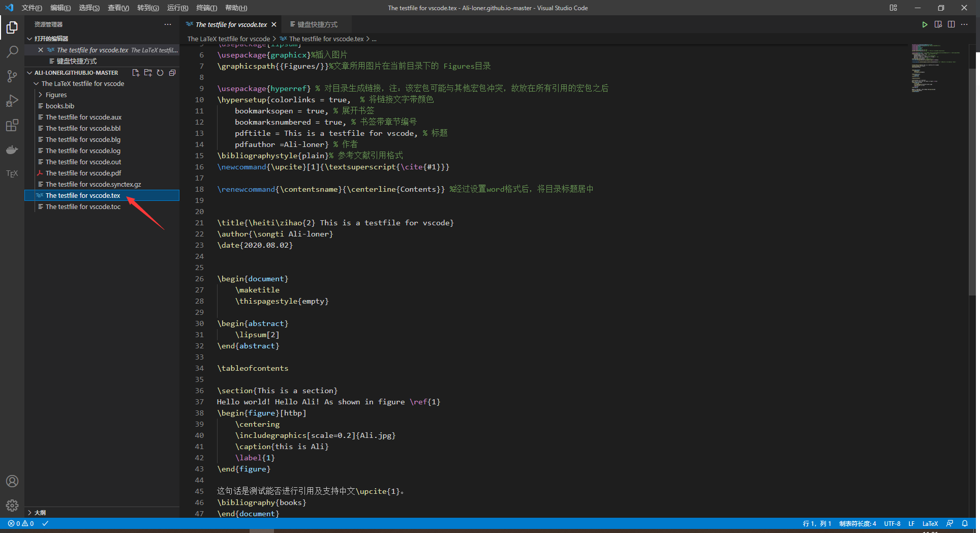The width and height of the screenshot is (980, 533).
Task: Expand the Figures folder
Action: click(102, 95)
